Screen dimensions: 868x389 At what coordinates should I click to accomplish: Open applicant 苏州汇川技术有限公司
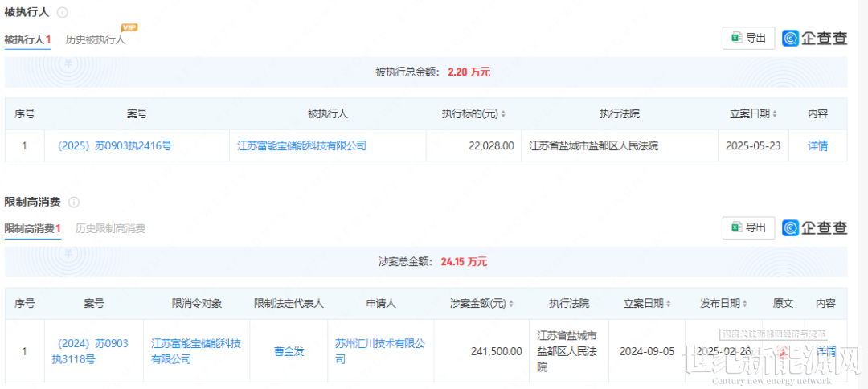click(x=380, y=351)
